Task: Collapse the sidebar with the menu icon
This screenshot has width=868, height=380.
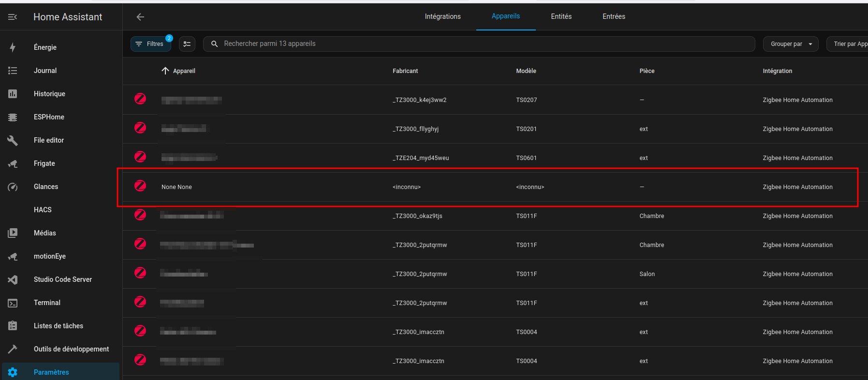Action: [x=13, y=17]
